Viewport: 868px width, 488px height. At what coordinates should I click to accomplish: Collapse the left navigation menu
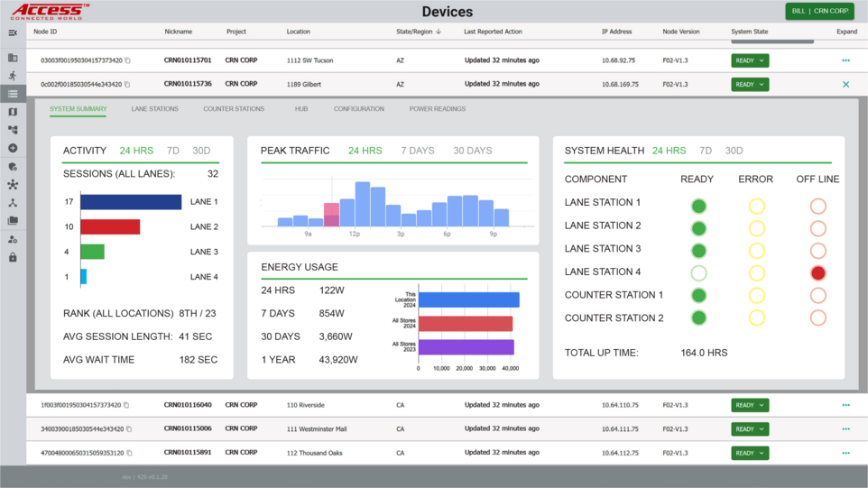point(13,33)
